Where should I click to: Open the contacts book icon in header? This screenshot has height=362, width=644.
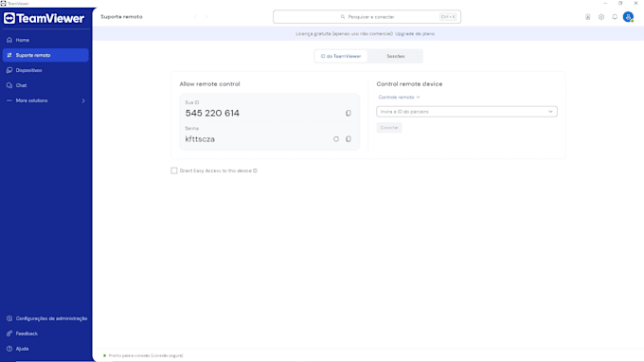click(588, 17)
